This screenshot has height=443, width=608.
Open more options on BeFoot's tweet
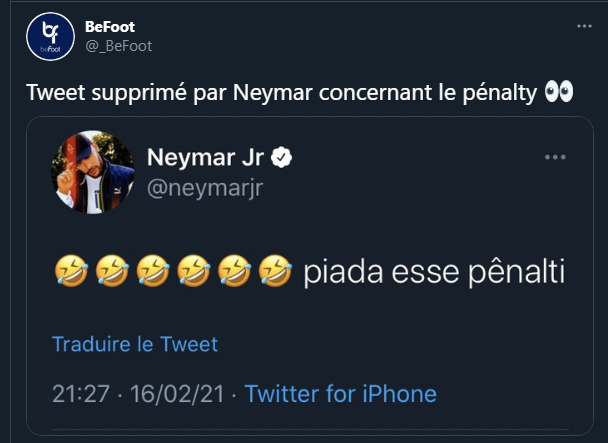(x=585, y=27)
